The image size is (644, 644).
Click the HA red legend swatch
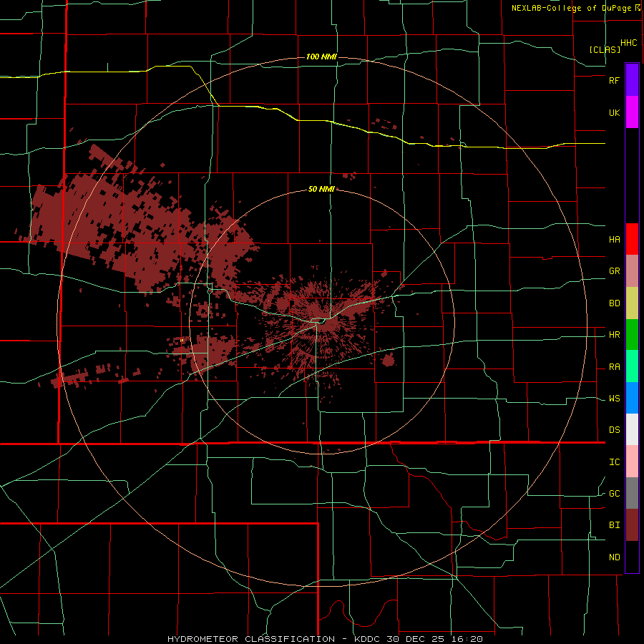click(x=632, y=238)
